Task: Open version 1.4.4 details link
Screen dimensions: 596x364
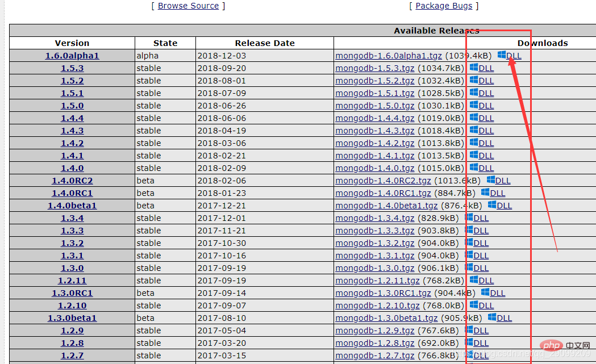Action: pos(72,118)
